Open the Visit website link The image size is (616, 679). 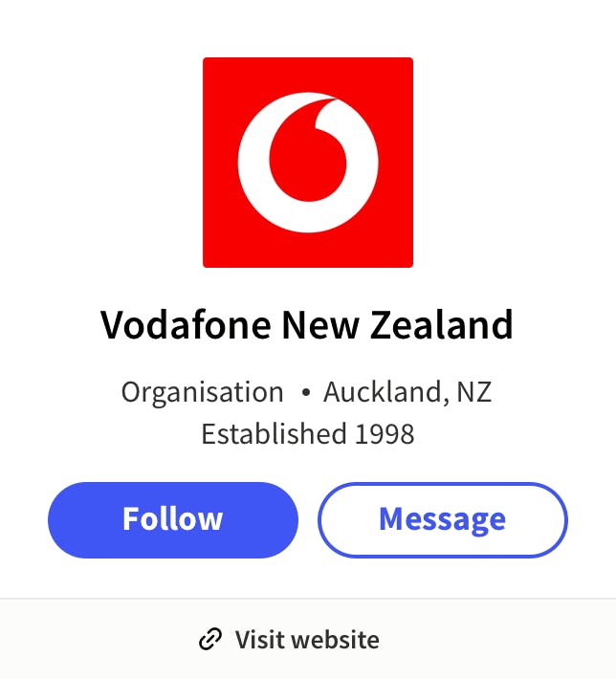[289, 639]
